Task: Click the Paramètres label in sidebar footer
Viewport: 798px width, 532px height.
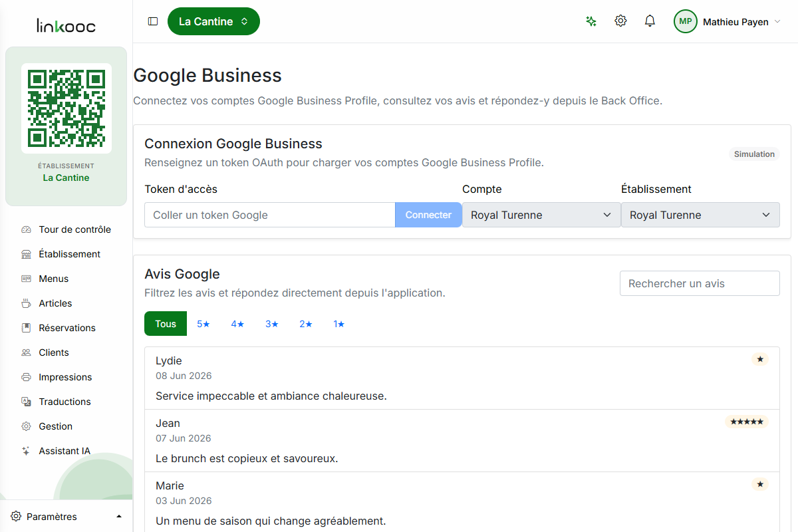Action: tap(52, 517)
